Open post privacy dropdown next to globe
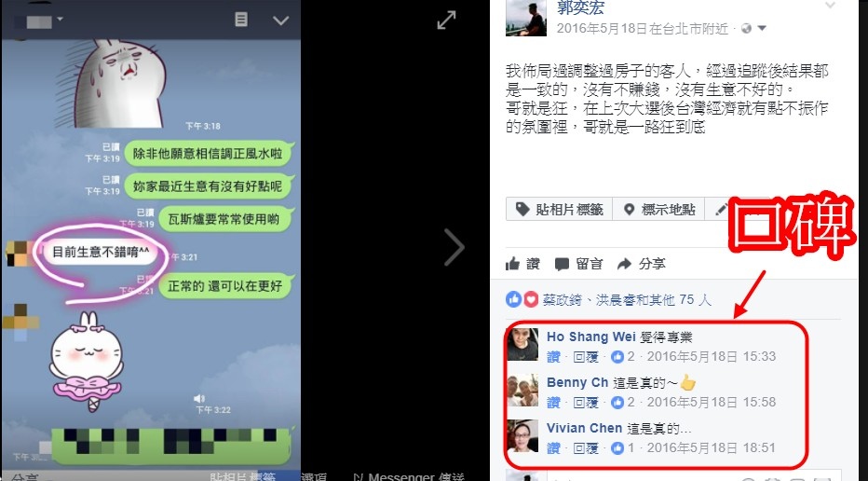 pyautogui.click(x=762, y=28)
